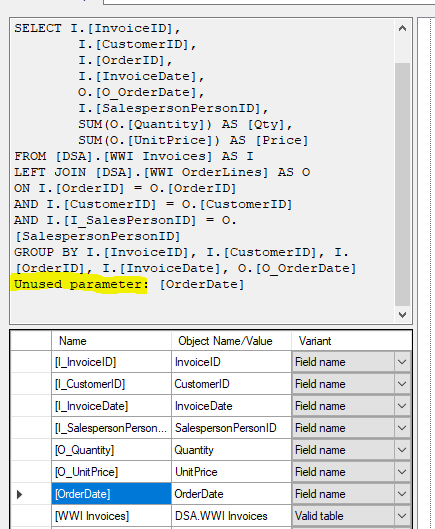Click the Object Name/Value column header
Viewport: 435px width, 529px height.
231,341
